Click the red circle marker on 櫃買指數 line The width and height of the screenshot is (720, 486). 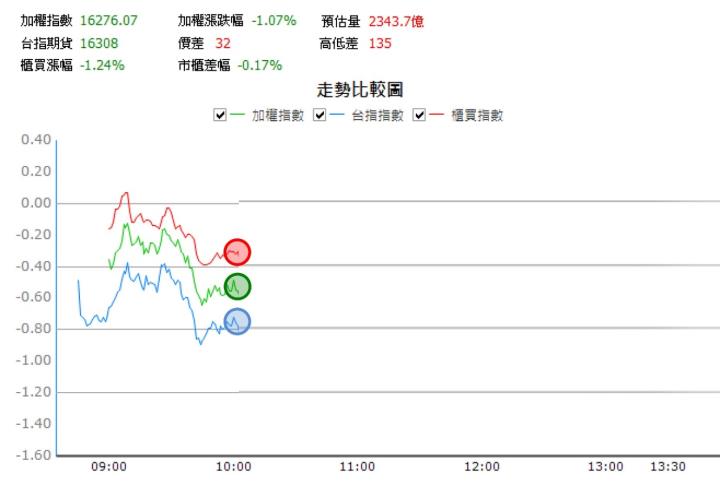pyautogui.click(x=237, y=252)
